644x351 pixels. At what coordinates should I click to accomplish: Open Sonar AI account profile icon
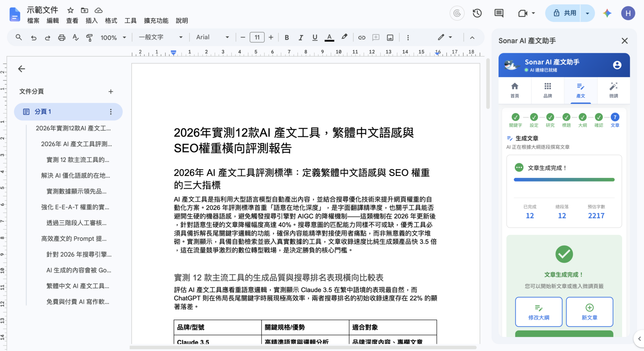617,65
